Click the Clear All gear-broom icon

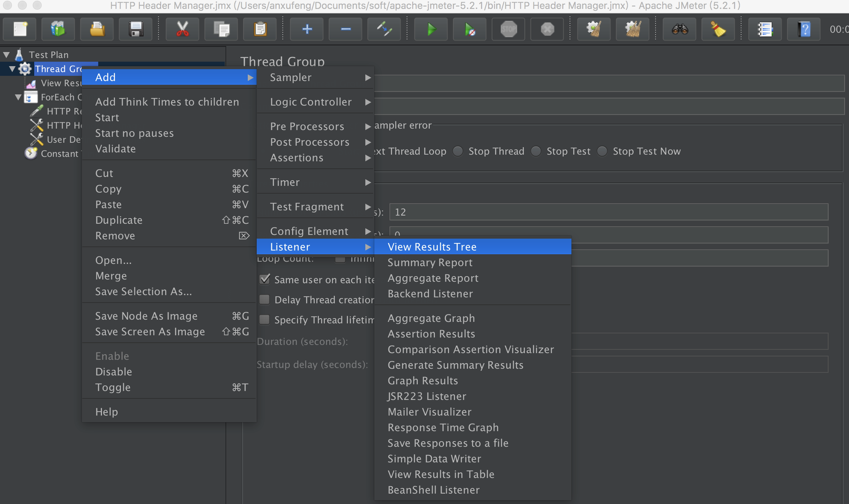pyautogui.click(x=632, y=29)
